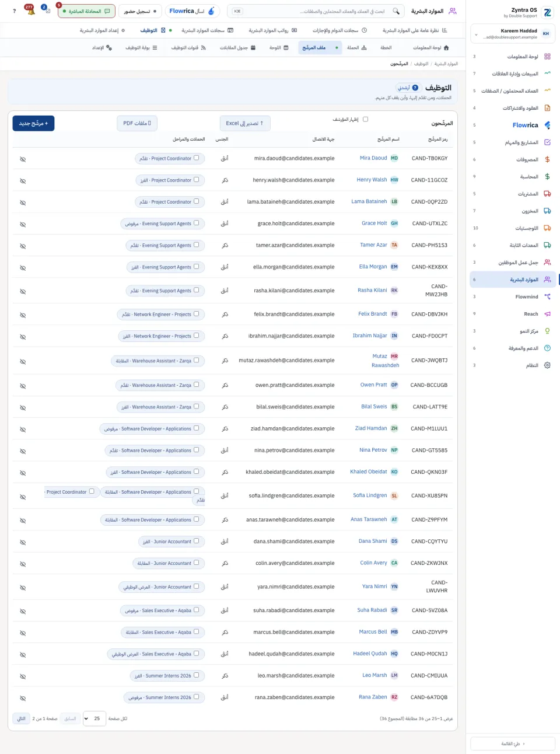
Task: Open the tasks icon with badge 2
Action: pos(47,11)
